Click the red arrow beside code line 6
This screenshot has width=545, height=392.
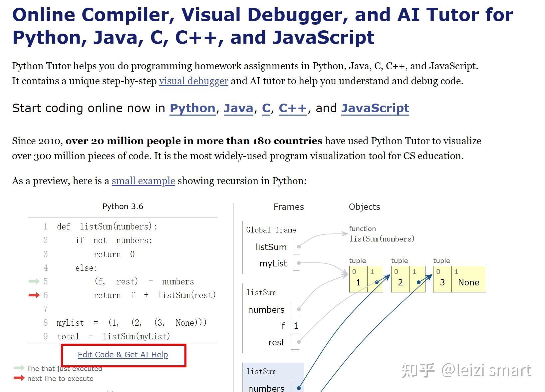coord(34,295)
